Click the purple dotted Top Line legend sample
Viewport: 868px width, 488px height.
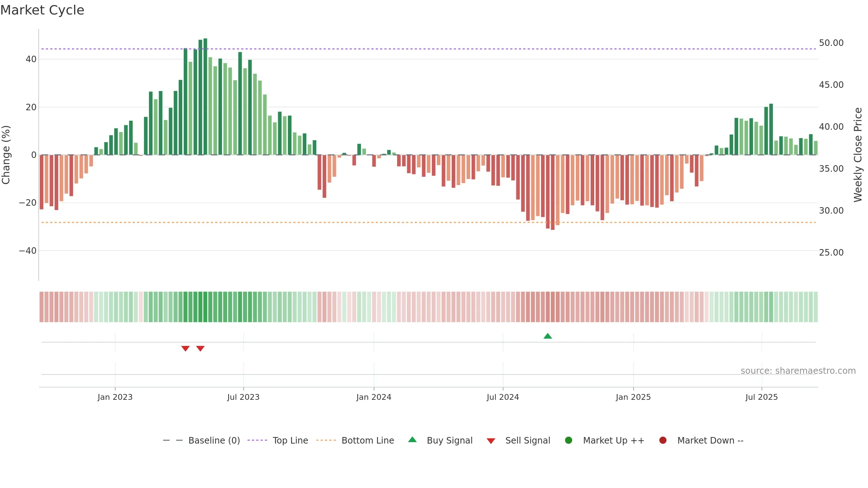coord(257,440)
